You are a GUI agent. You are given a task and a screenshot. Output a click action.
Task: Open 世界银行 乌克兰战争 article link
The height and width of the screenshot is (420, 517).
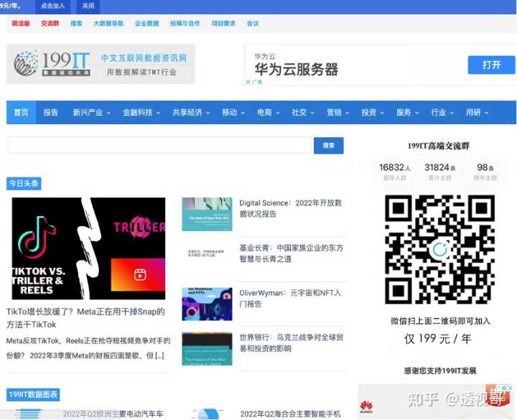click(x=291, y=343)
